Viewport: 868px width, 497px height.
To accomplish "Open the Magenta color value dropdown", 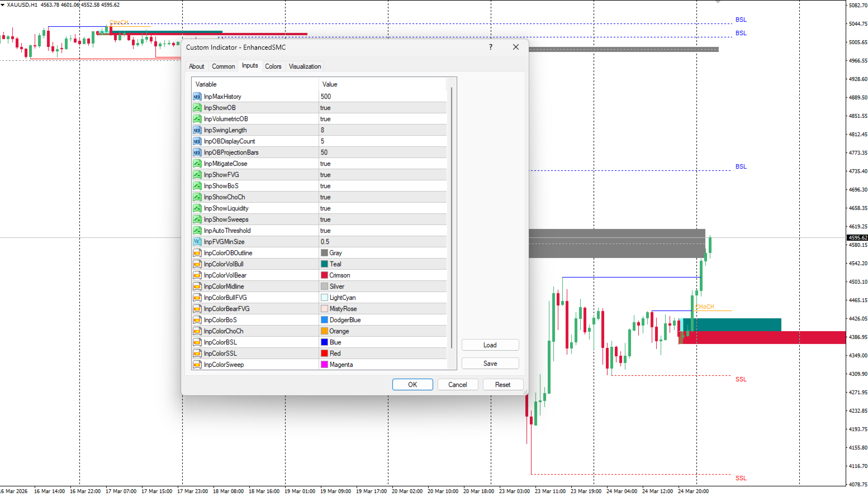I will [383, 365].
